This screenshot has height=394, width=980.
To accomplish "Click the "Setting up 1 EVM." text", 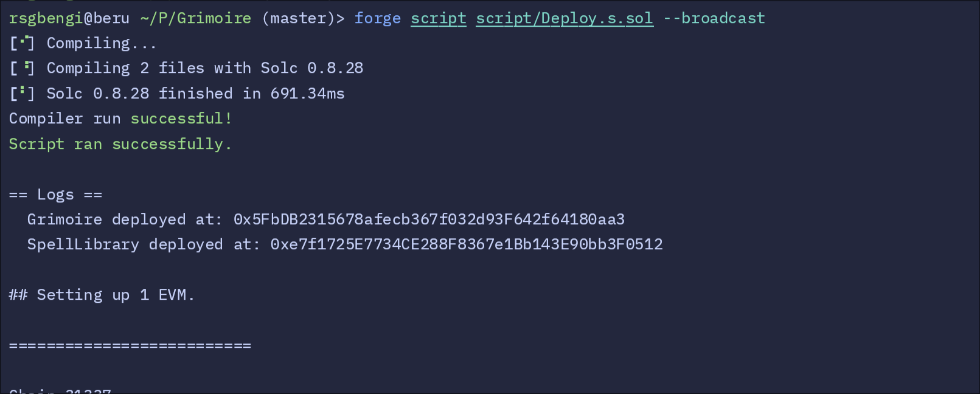I will tap(116, 295).
